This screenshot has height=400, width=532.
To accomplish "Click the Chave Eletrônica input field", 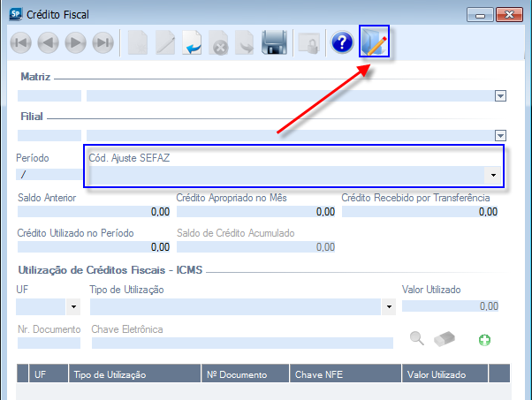I will [x=242, y=343].
